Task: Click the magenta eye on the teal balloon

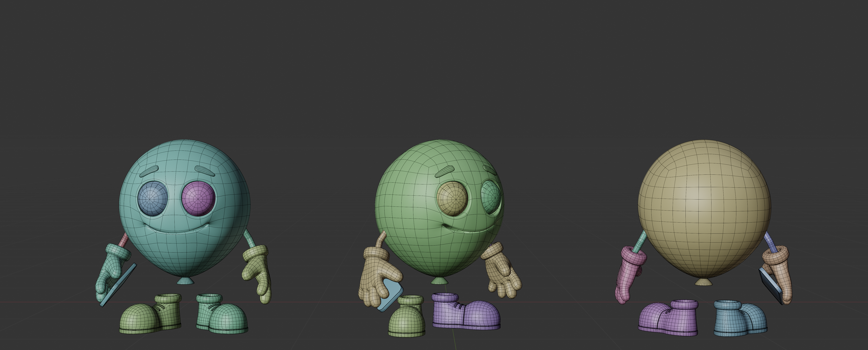Action: (x=198, y=199)
